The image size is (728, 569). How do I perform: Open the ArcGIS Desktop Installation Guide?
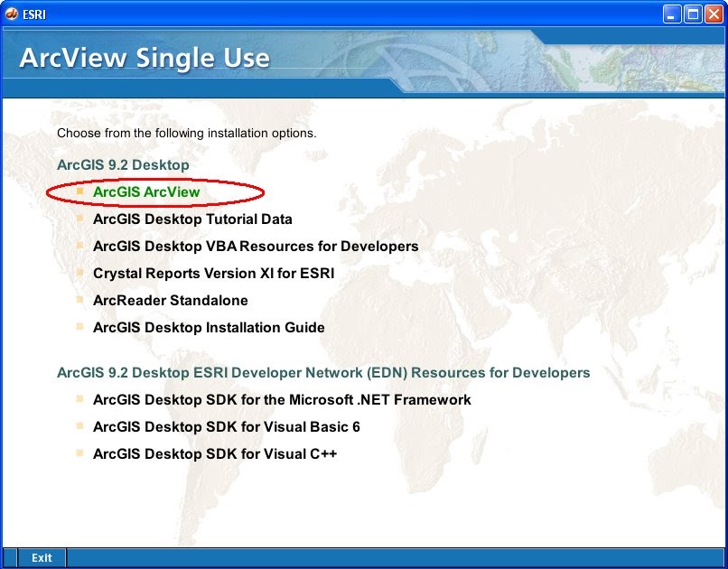coord(210,327)
